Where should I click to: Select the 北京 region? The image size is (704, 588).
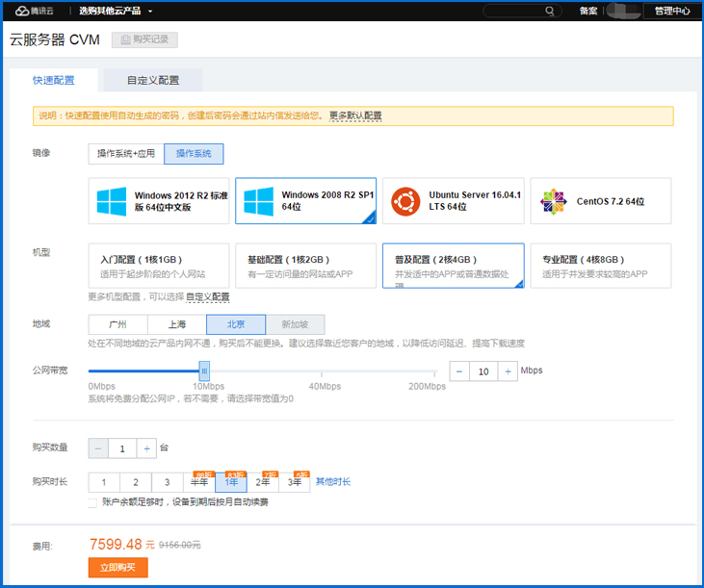(x=236, y=324)
